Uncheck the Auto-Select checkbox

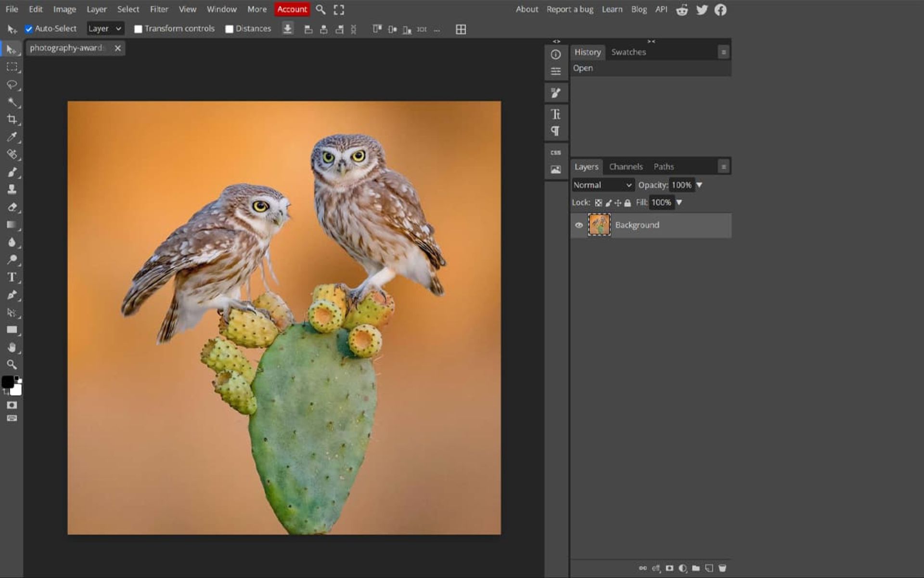click(x=29, y=29)
